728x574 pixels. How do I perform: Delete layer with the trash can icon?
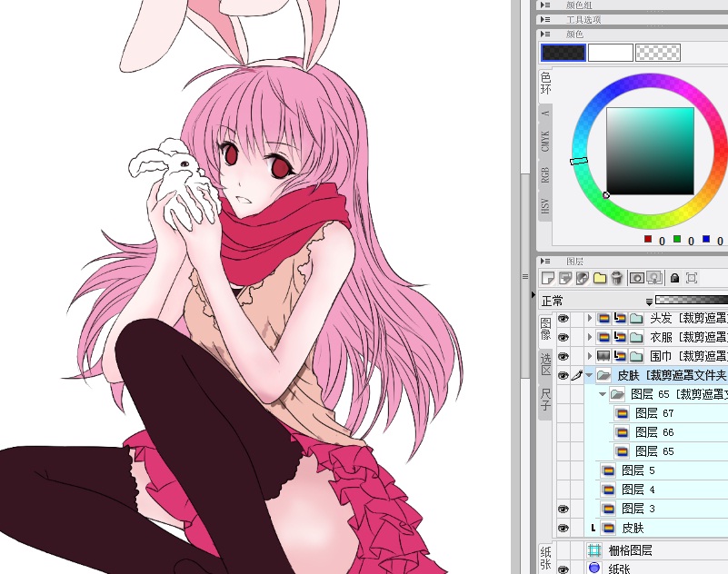pyautogui.click(x=616, y=278)
